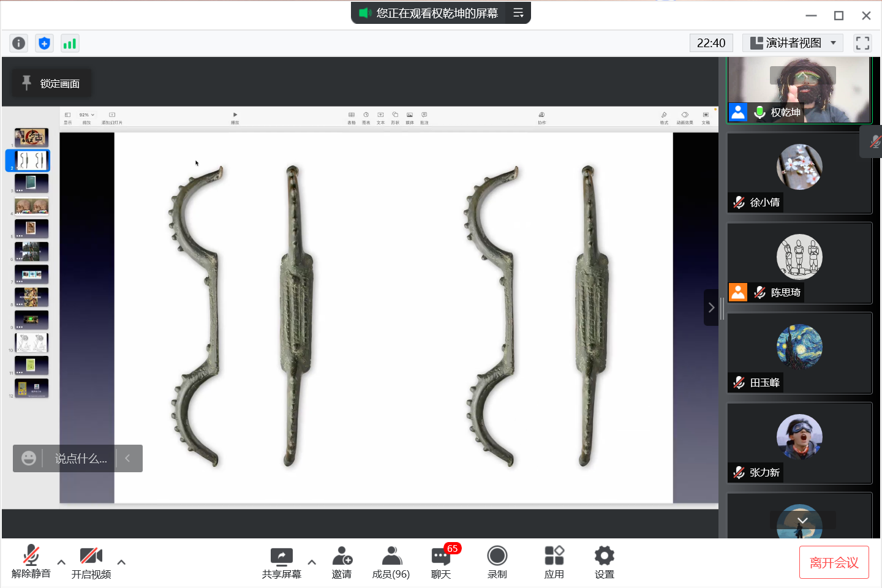
Task: Click the 离开会议 leave meeting button
Action: click(834, 562)
